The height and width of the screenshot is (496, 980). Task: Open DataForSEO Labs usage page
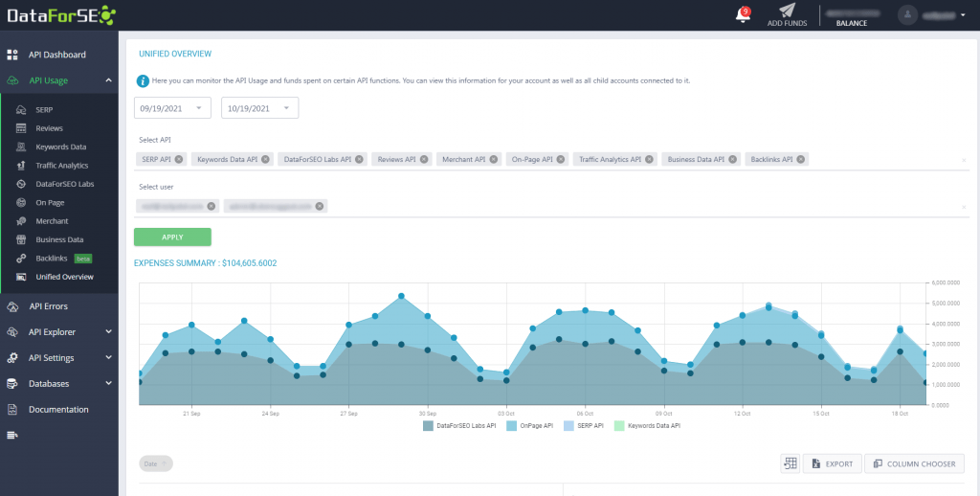tap(64, 184)
